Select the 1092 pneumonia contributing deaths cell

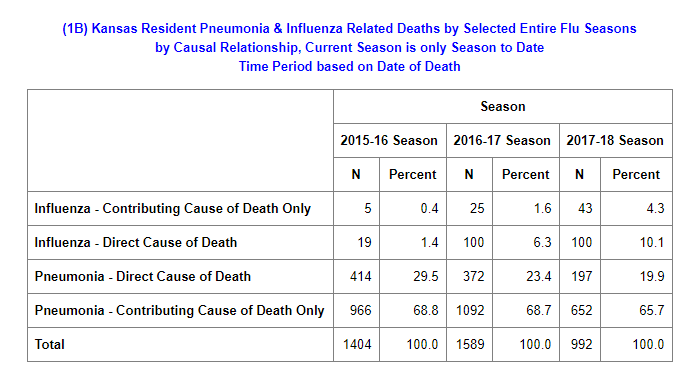pos(469,310)
